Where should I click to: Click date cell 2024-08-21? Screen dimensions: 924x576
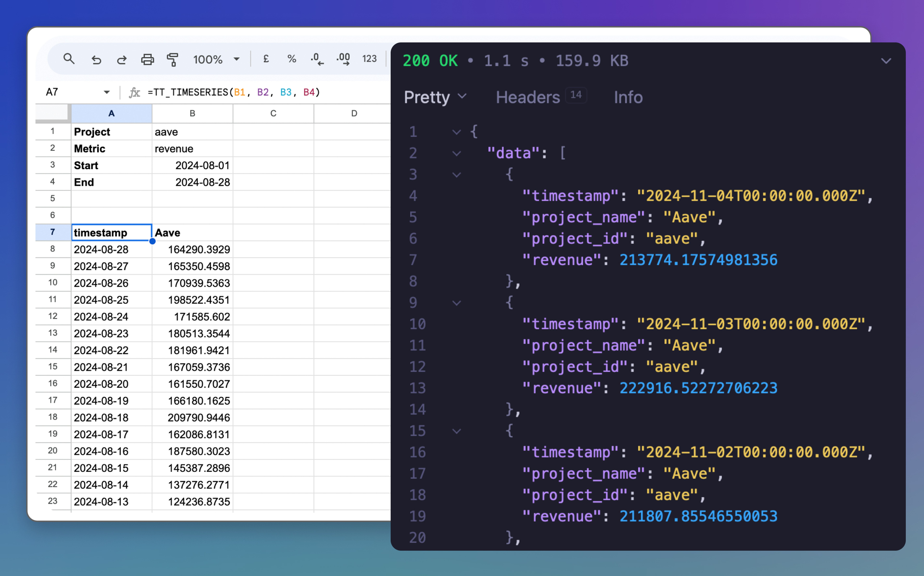pyautogui.click(x=111, y=367)
